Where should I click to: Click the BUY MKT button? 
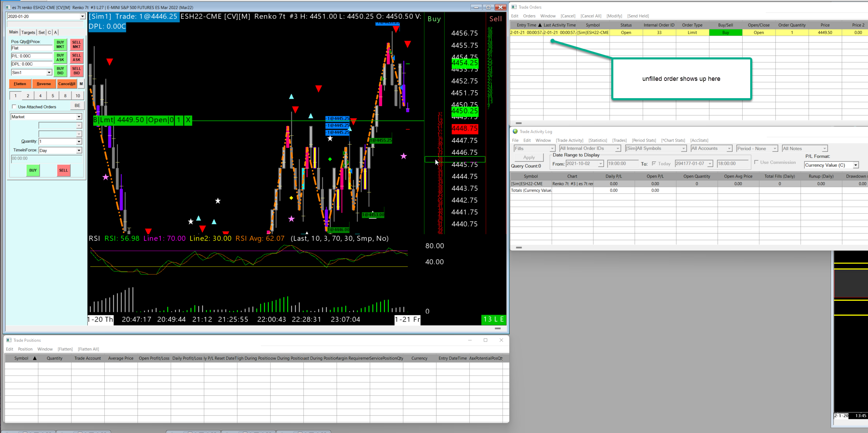tap(60, 45)
